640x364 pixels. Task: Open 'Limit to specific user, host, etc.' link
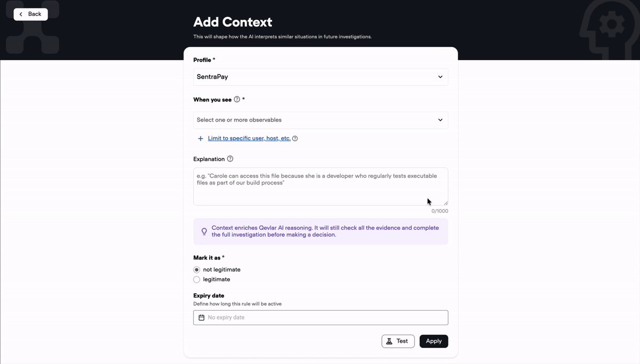tap(249, 139)
